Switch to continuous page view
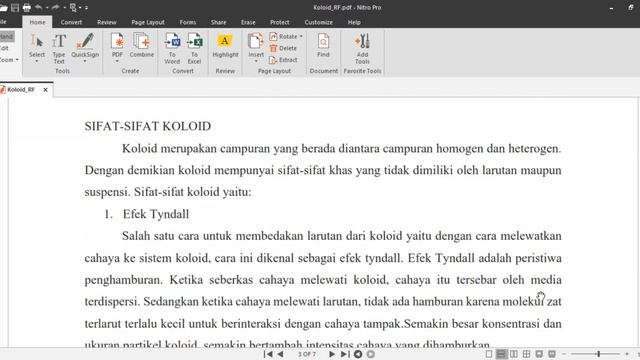 (x=501, y=354)
